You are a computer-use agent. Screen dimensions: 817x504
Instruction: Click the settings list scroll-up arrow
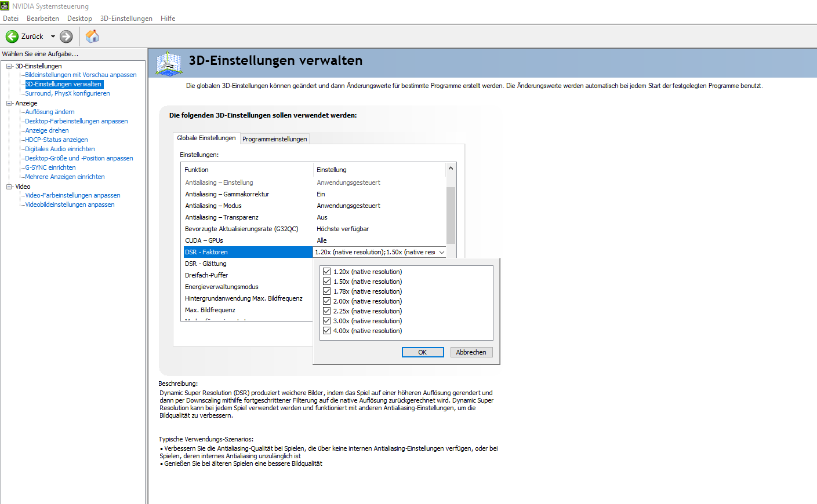451,169
